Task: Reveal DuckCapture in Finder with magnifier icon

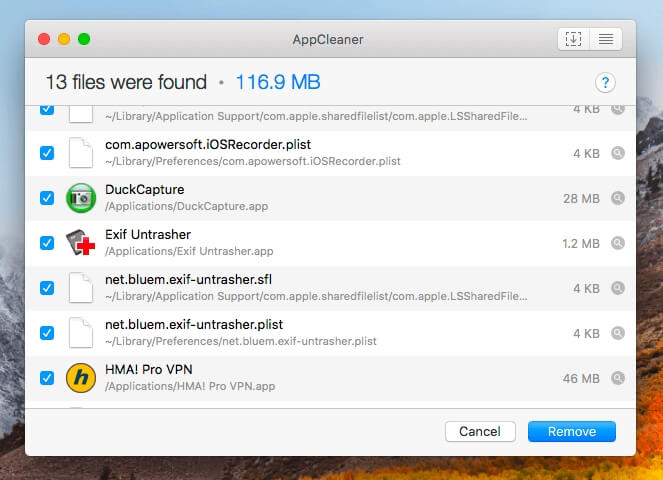Action: [x=618, y=199]
